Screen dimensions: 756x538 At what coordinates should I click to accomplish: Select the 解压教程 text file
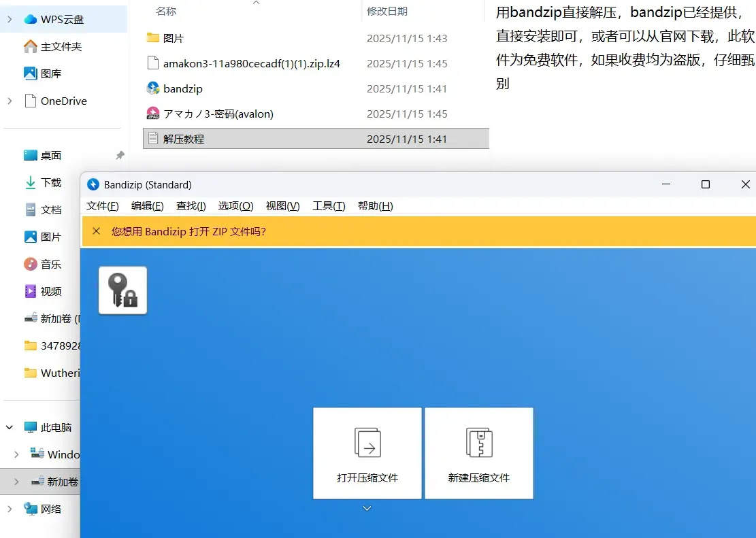316,139
